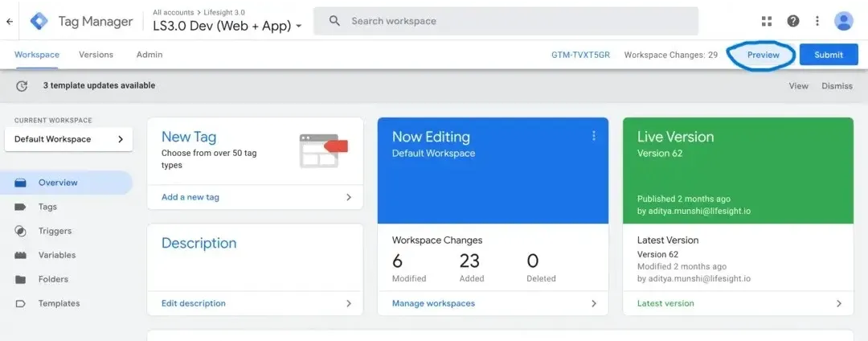This screenshot has height=341, width=868.
Task: Click the Manage workspaces link
Action: (x=433, y=303)
